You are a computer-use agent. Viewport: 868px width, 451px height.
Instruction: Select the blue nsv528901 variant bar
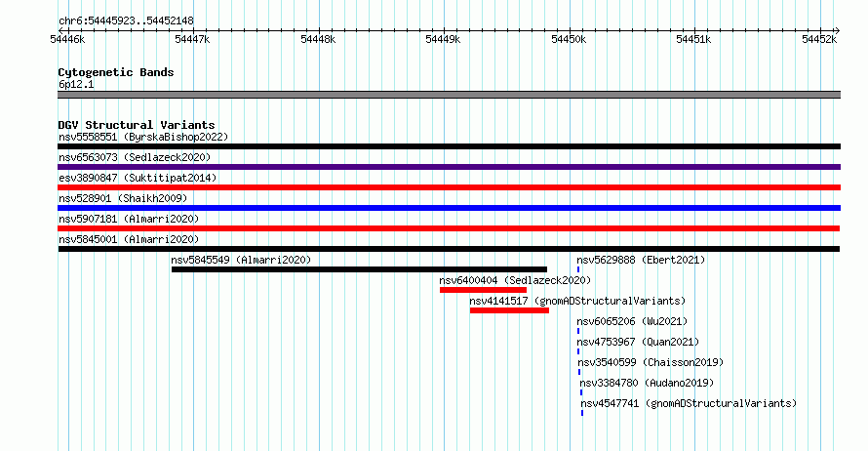pyautogui.click(x=449, y=208)
